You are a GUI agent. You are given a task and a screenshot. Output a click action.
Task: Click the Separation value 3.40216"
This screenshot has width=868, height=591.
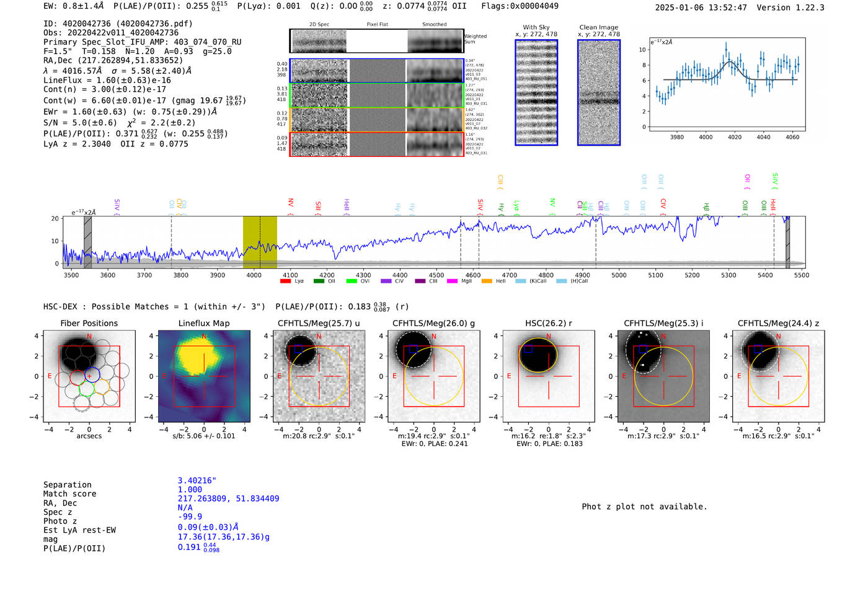(197, 481)
